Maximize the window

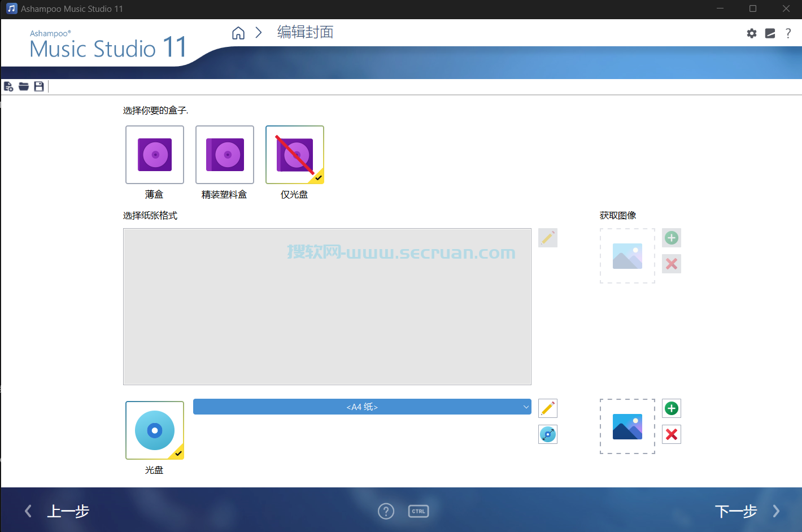point(753,8)
